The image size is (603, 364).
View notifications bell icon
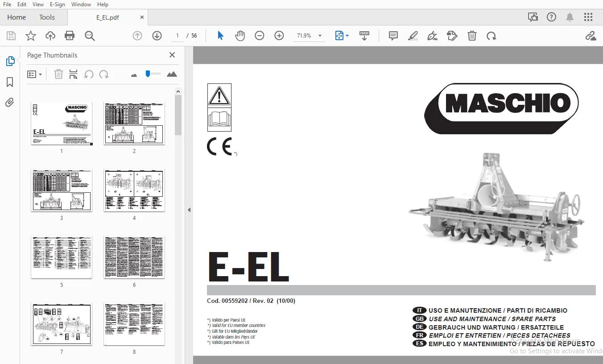570,17
